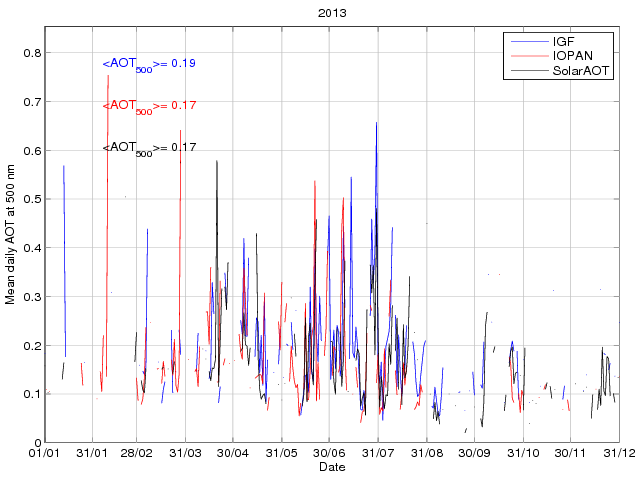Click the red IOPAN line sample in legend

click(528, 56)
